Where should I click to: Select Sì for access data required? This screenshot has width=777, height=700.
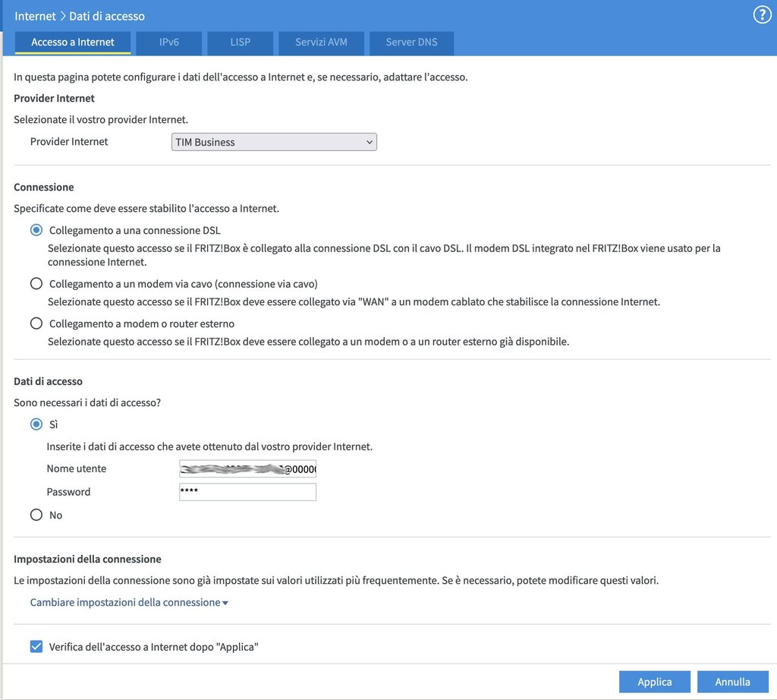[x=36, y=424]
